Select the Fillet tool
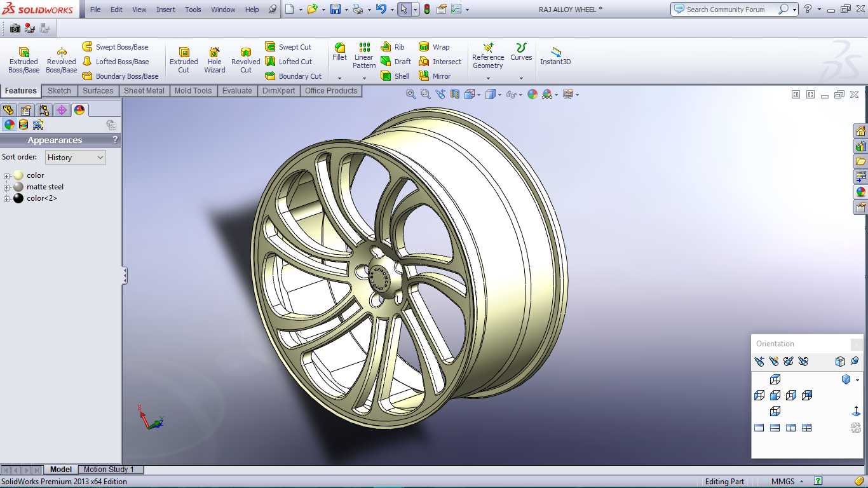 (x=340, y=52)
